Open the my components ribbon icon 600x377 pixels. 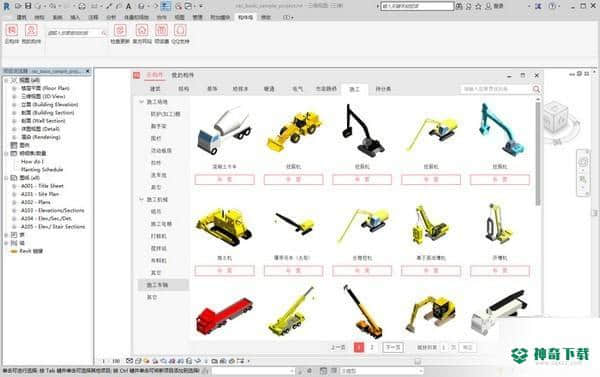pos(31,31)
